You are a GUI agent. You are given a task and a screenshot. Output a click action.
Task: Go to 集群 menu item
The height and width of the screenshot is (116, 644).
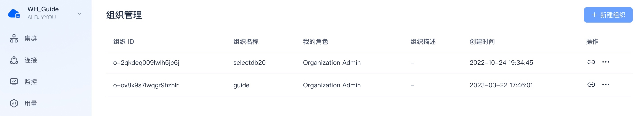(31, 39)
